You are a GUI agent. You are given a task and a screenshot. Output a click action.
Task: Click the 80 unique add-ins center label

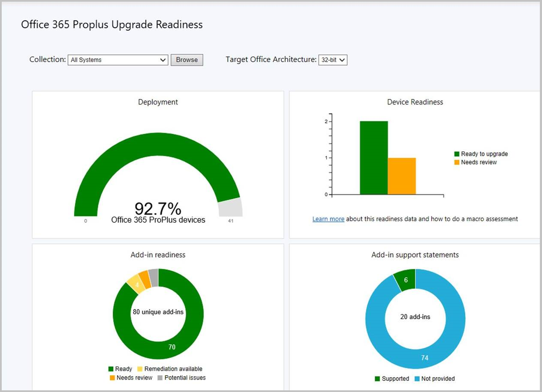tap(158, 312)
